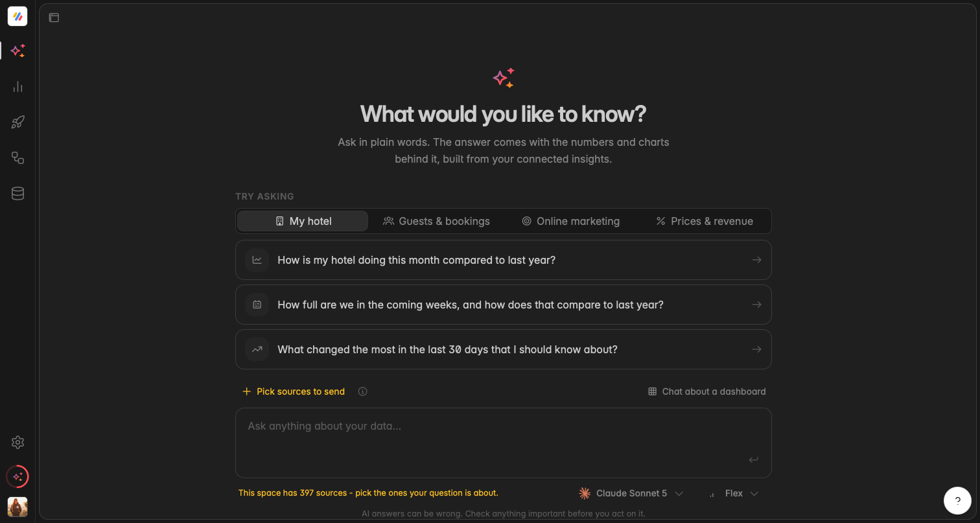Open Chat about a dashboard
980x523 pixels.
(x=707, y=391)
